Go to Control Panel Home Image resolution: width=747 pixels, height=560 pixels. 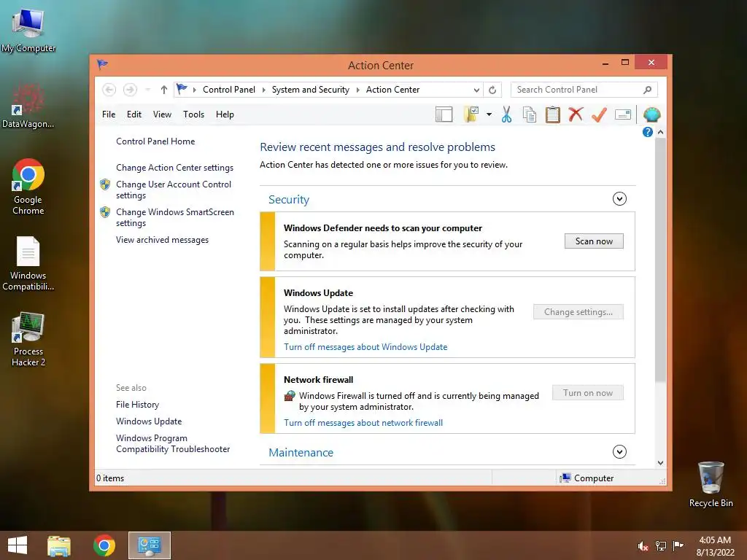(x=155, y=141)
